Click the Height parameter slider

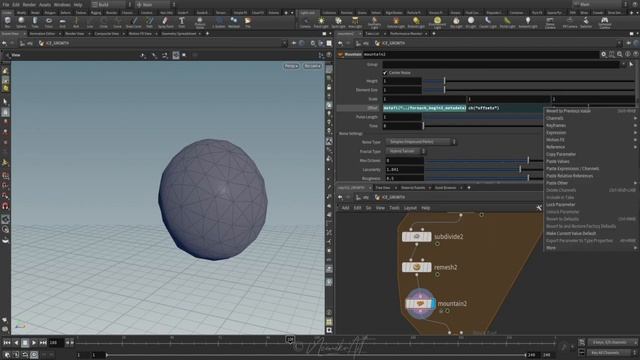(x=529, y=81)
